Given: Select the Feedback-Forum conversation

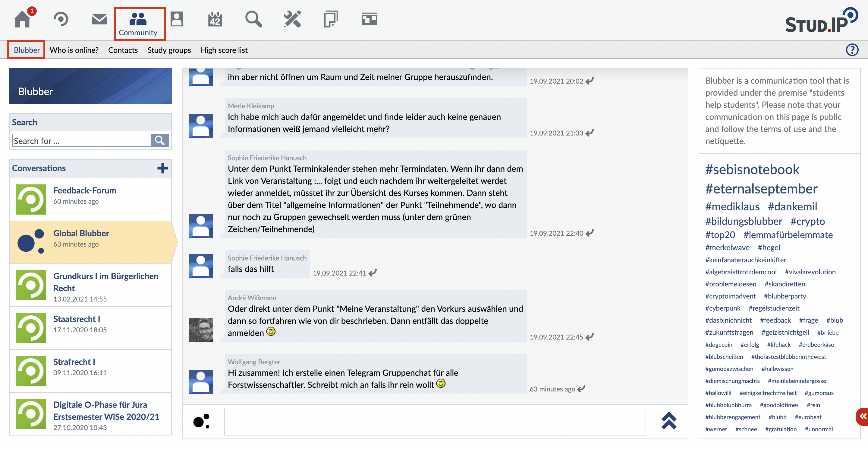Looking at the screenshot, I should pyautogui.click(x=85, y=190).
